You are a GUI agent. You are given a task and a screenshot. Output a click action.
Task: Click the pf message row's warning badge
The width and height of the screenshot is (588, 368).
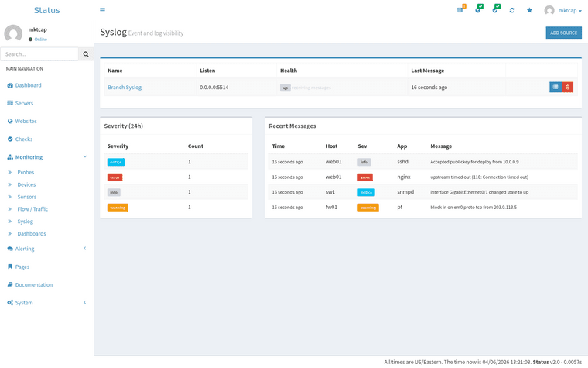(368, 208)
